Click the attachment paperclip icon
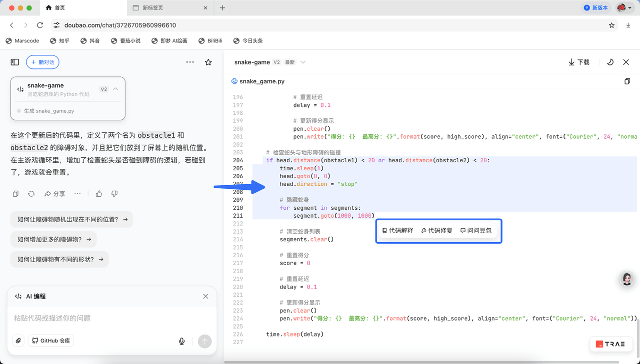 click(x=18, y=341)
